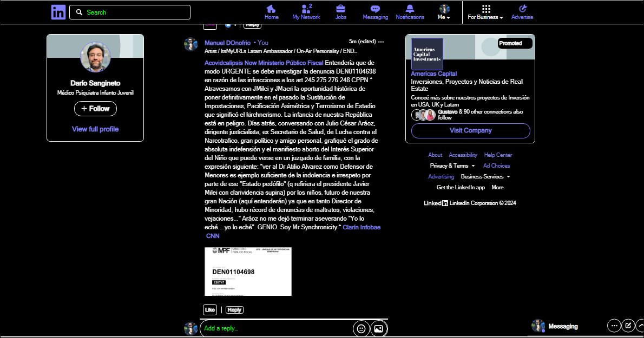The height and width of the screenshot is (338, 644).
Task: Open Messaging from the top navigation
Action: coord(375,12)
